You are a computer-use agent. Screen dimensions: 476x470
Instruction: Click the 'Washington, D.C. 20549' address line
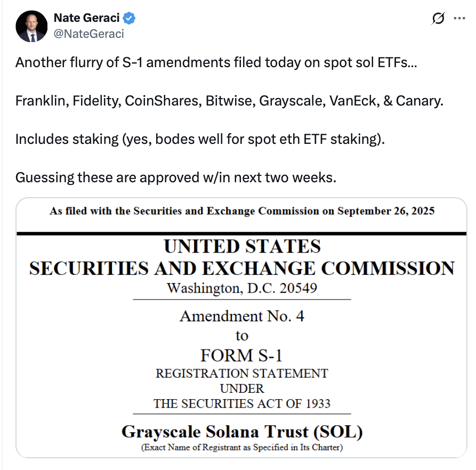(242, 288)
